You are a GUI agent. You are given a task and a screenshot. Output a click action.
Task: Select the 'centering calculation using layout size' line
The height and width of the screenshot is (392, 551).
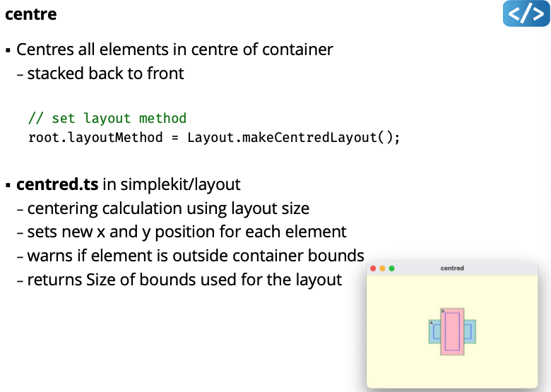point(168,209)
